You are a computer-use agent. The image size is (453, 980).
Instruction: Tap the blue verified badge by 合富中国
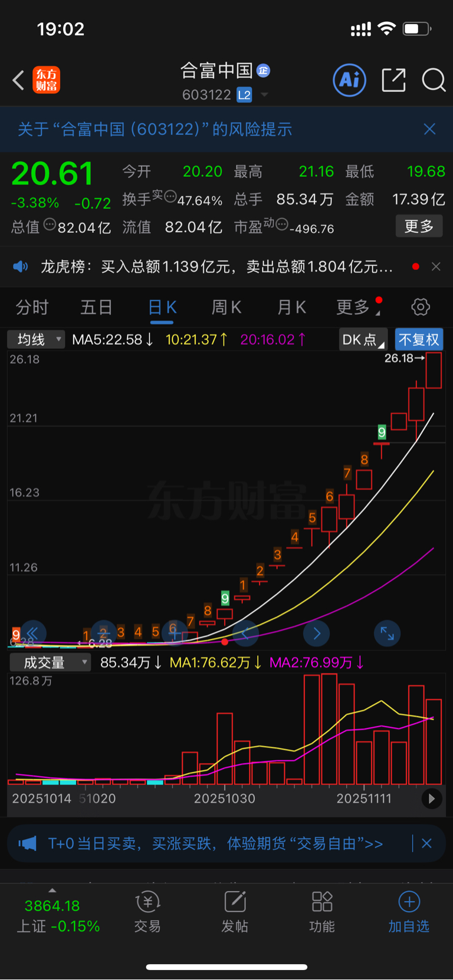tap(263, 71)
